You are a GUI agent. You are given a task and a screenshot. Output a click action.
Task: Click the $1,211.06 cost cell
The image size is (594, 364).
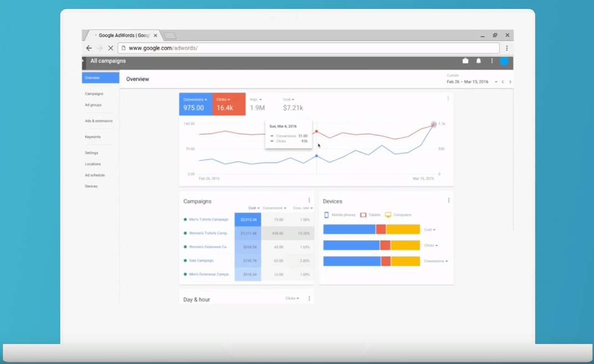248,233
